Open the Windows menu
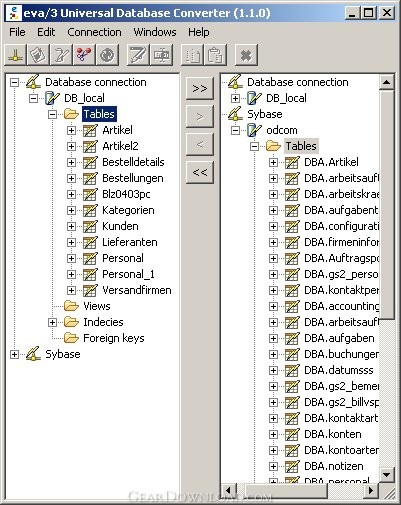 [x=155, y=32]
